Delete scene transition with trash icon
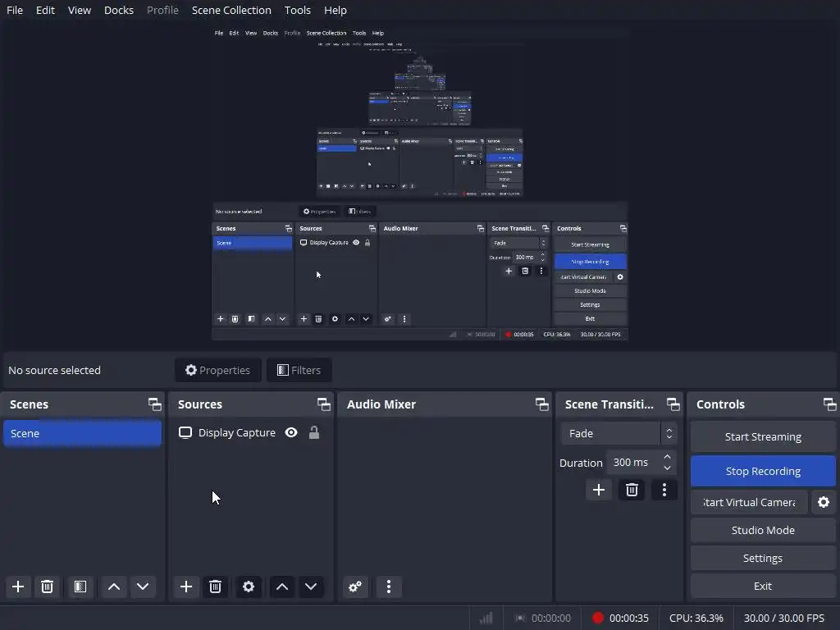 [x=632, y=490]
